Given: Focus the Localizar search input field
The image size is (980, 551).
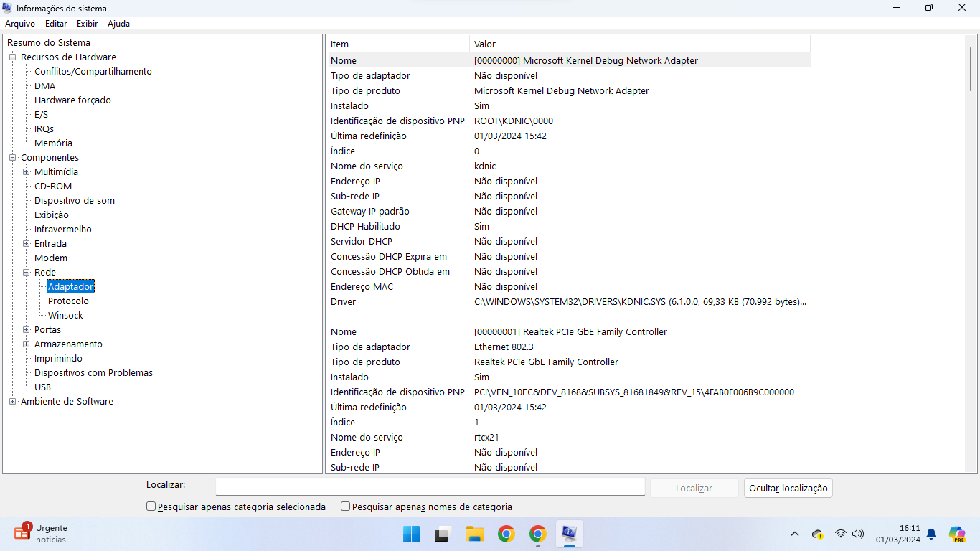Looking at the screenshot, I should (x=430, y=487).
